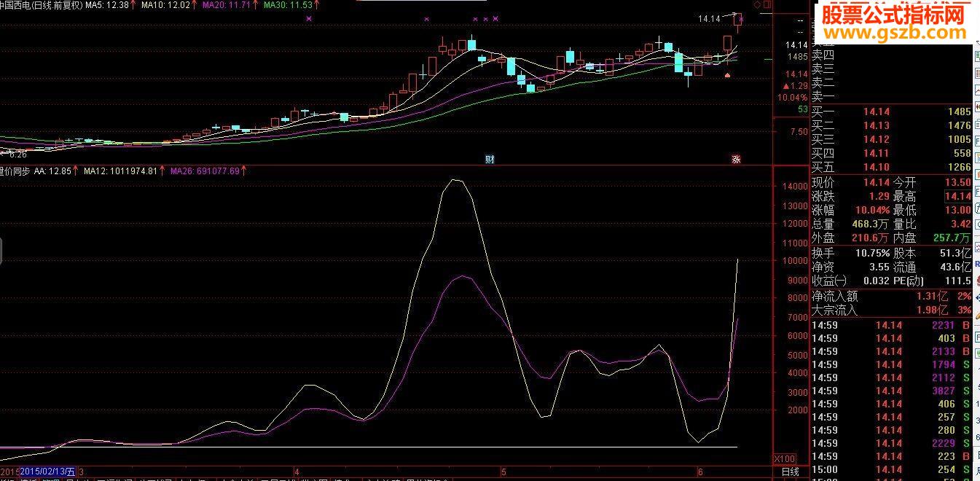Select the X100 scale box
Screen dimensions: 980x481
[784, 458]
